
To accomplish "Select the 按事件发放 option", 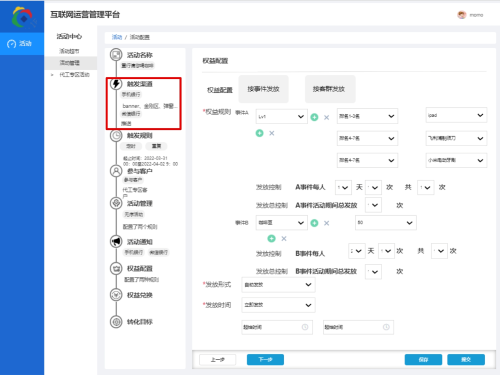I will tap(263, 89).
